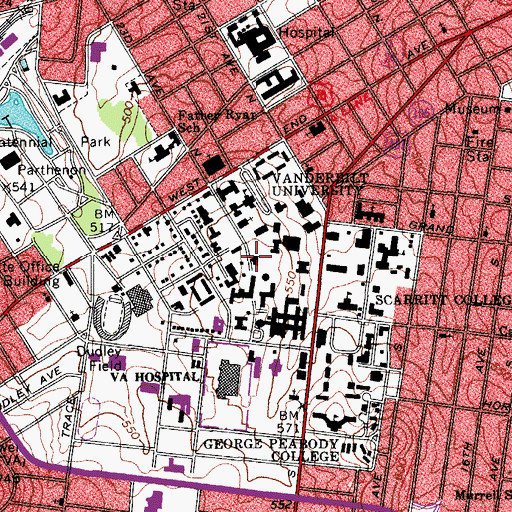Click the TRACE street label

tap(68, 417)
